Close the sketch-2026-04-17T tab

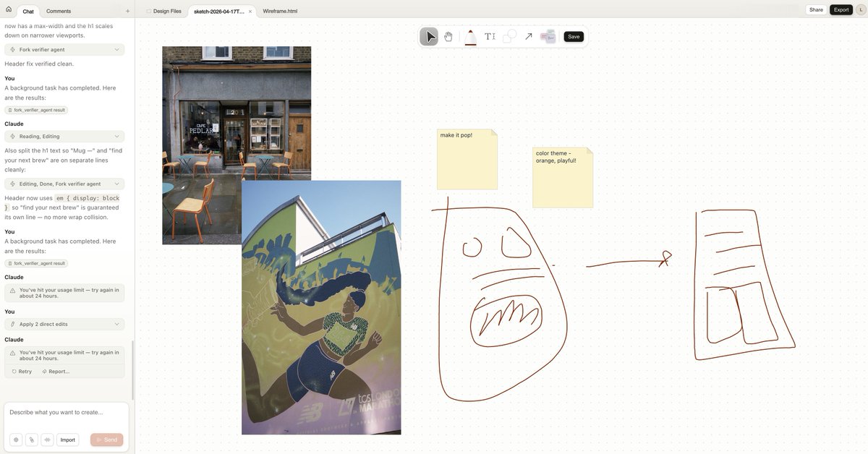pyautogui.click(x=250, y=12)
